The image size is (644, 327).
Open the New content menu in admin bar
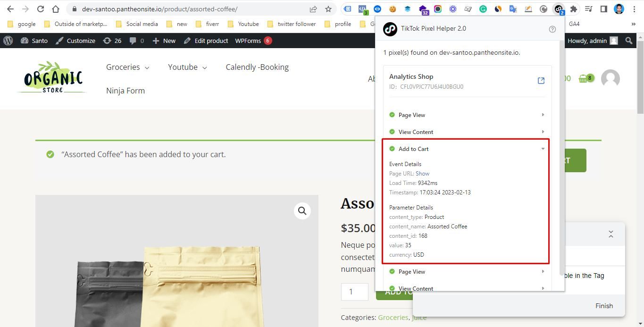164,41
